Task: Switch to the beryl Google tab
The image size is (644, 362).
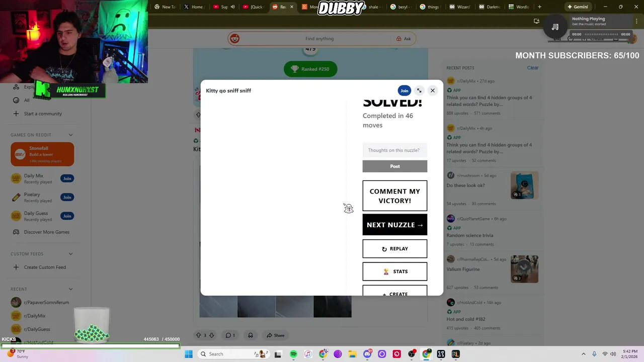Action: [400, 7]
